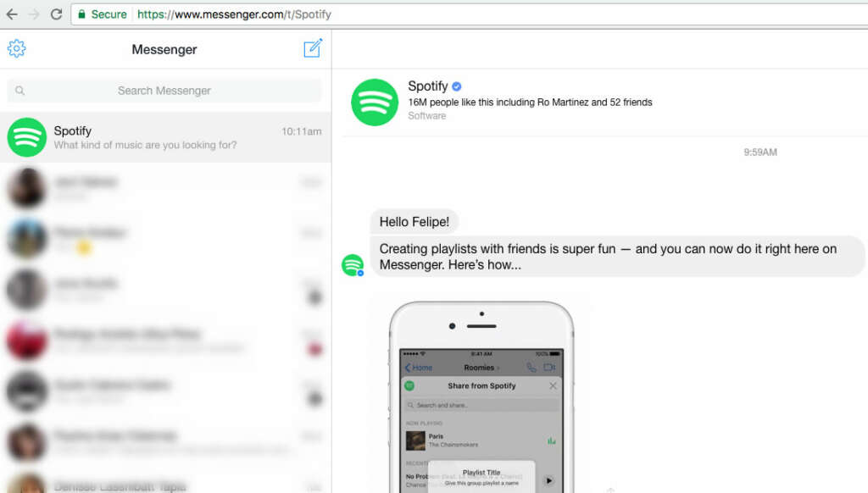Click the Spotify avatar in the conversation list

pyautogui.click(x=26, y=136)
